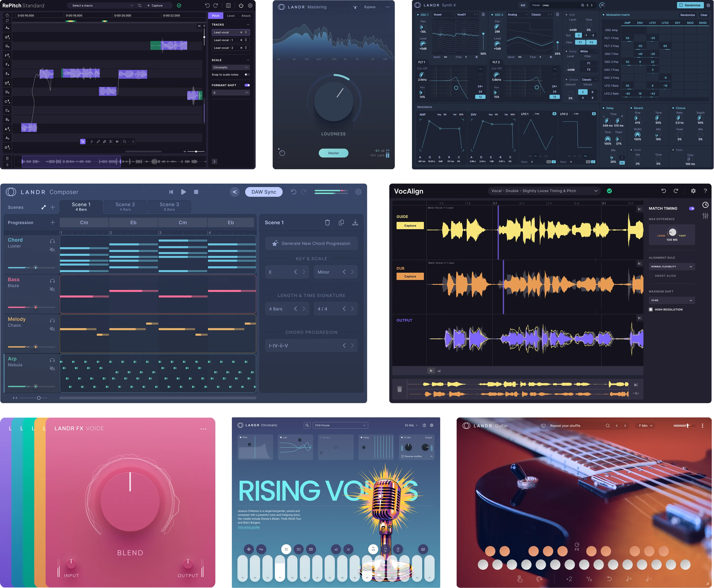The image size is (714, 588).
Task: Open the settings gear in LANDR Synth X
Action: pyautogui.click(x=708, y=5)
